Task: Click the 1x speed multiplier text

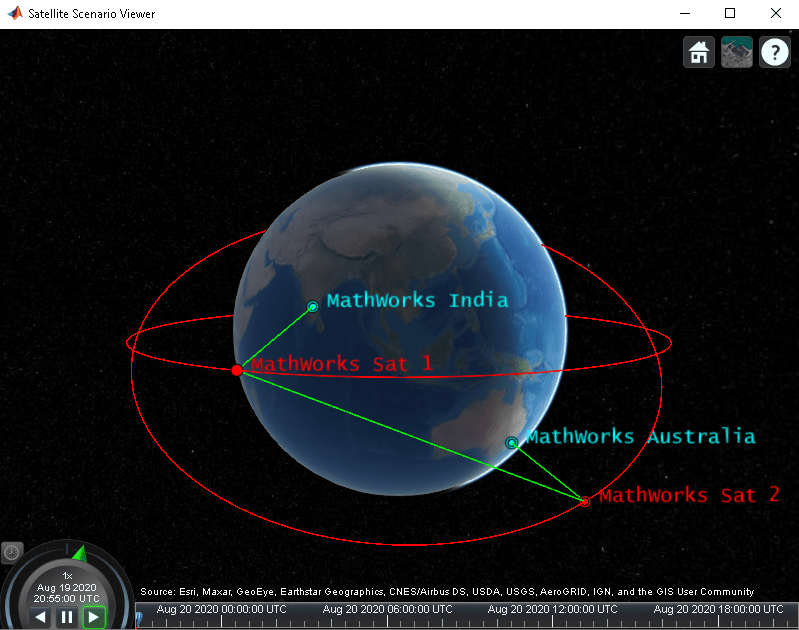Action: point(67,575)
